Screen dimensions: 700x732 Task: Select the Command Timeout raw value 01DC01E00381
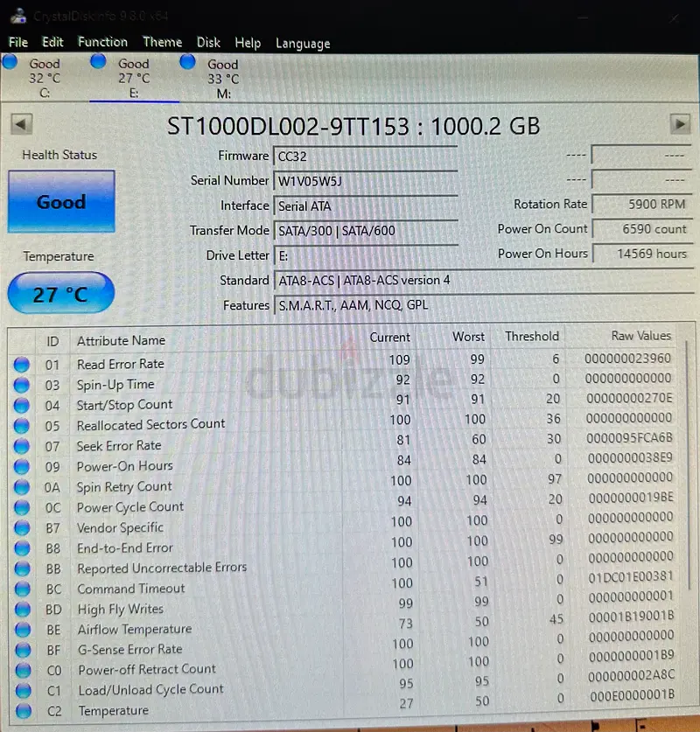click(630, 577)
